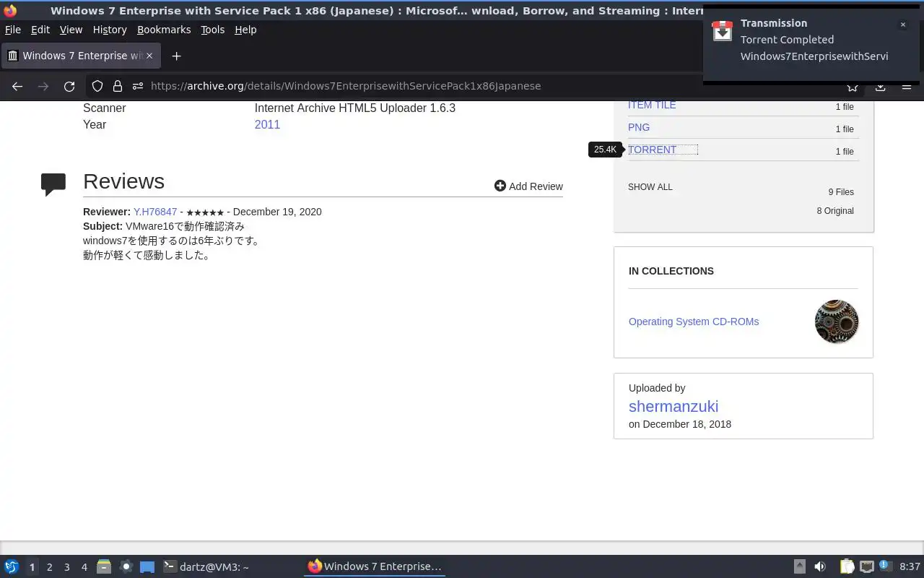Click the December 19, 2020 review date
924x578 pixels.
click(277, 212)
